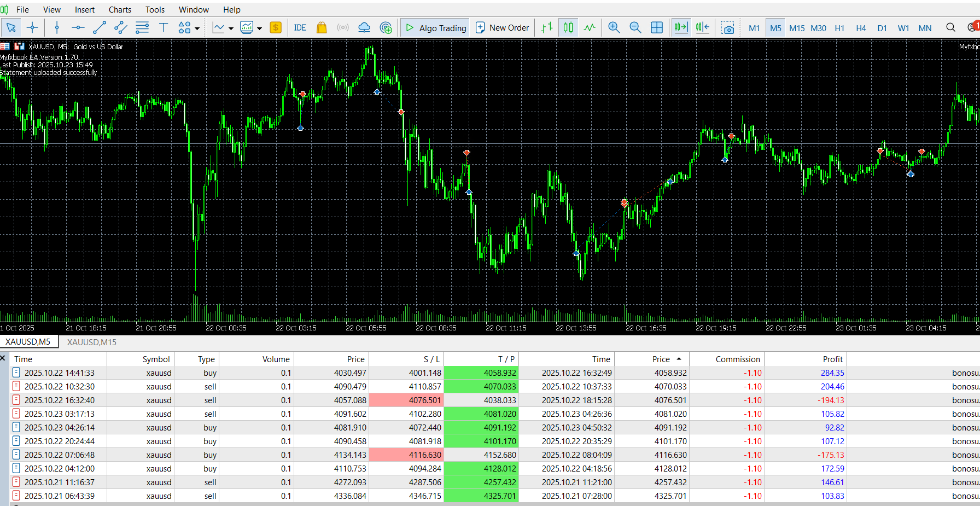Set timeframe to H1
This screenshot has height=506, width=980.
(839, 28)
